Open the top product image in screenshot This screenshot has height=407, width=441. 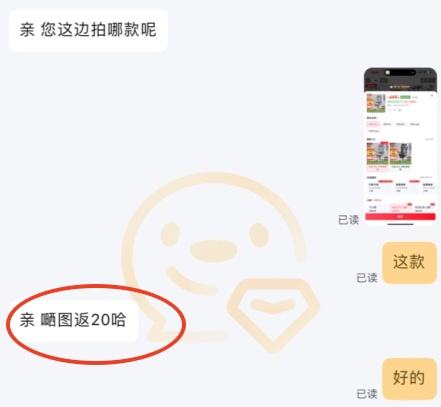click(x=376, y=103)
